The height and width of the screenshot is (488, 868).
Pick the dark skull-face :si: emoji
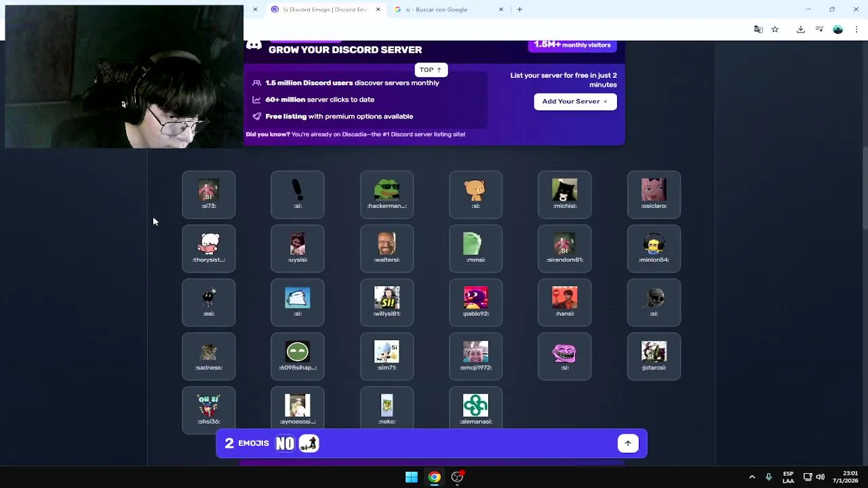(x=654, y=303)
